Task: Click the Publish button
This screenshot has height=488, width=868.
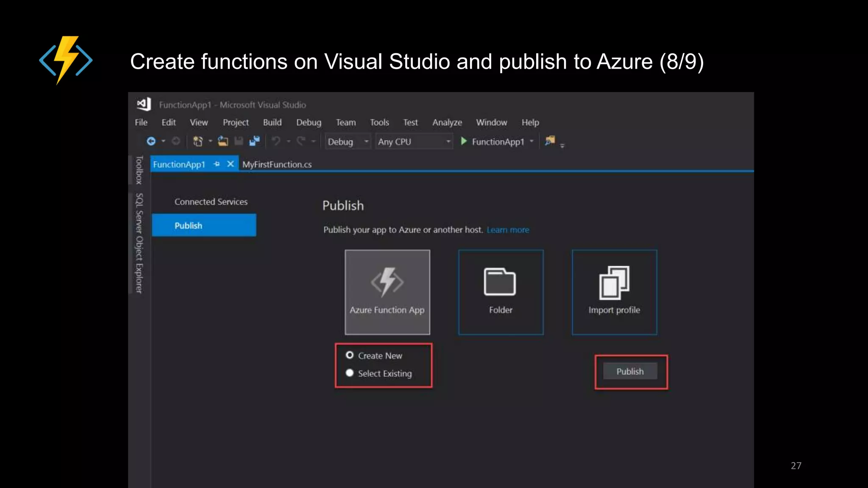Action: pyautogui.click(x=630, y=371)
